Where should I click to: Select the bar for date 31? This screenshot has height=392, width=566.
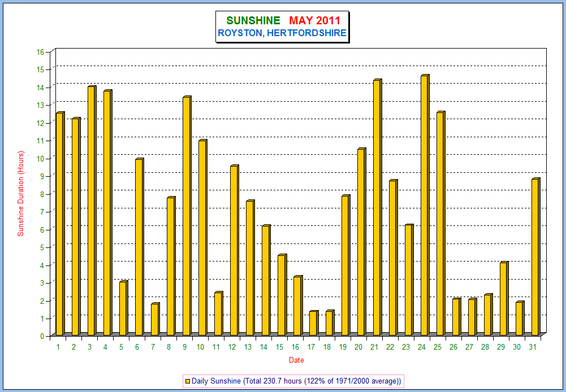tap(537, 256)
